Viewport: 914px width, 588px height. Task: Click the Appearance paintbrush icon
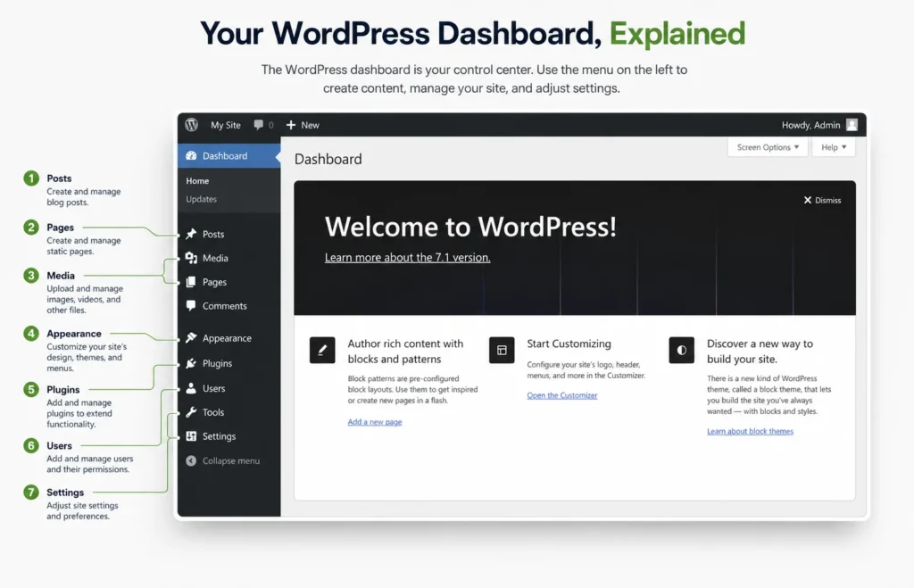(x=191, y=337)
